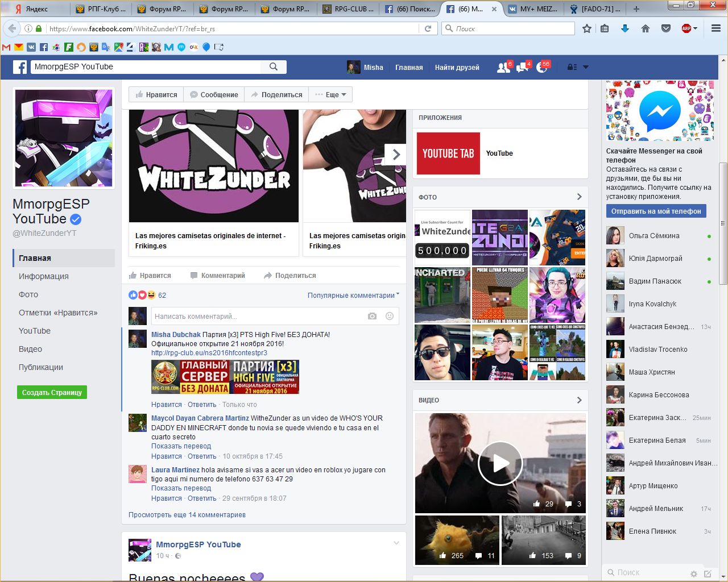Select Видео in page sidebar
This screenshot has height=582, width=728.
(30, 349)
